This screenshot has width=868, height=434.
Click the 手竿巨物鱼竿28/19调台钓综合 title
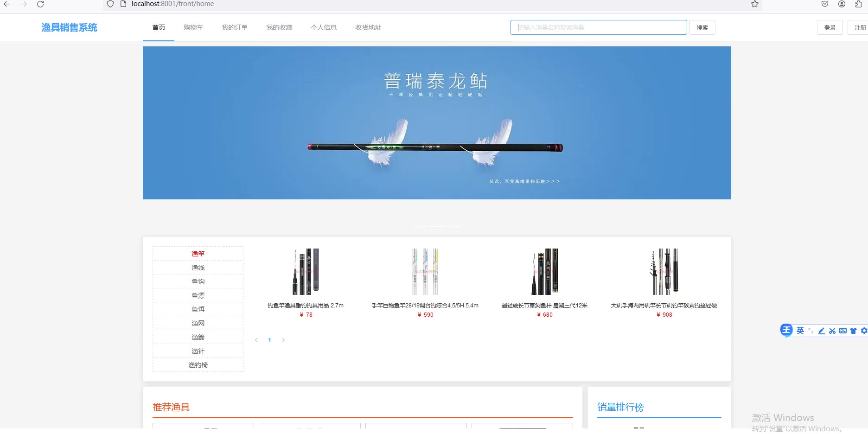(x=425, y=306)
